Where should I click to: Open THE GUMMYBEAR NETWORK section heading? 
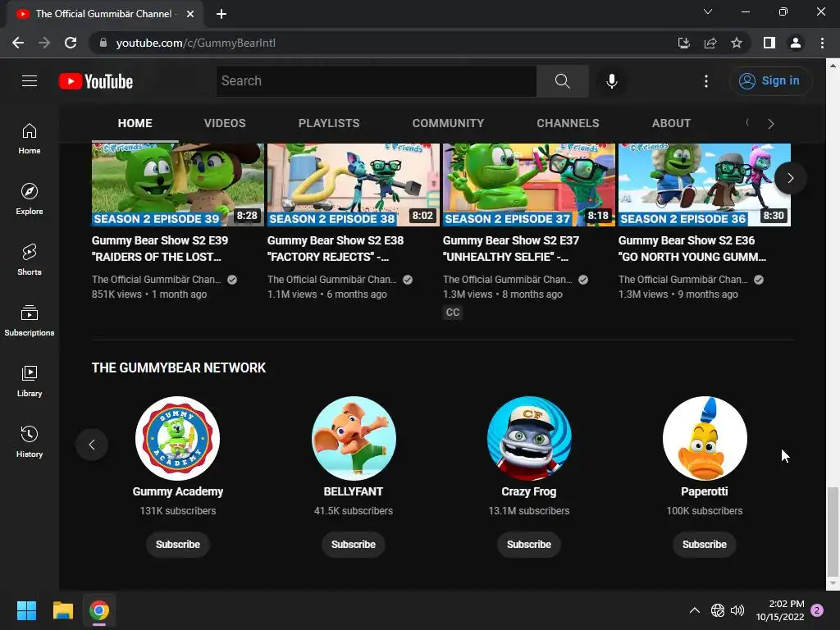[x=178, y=367]
